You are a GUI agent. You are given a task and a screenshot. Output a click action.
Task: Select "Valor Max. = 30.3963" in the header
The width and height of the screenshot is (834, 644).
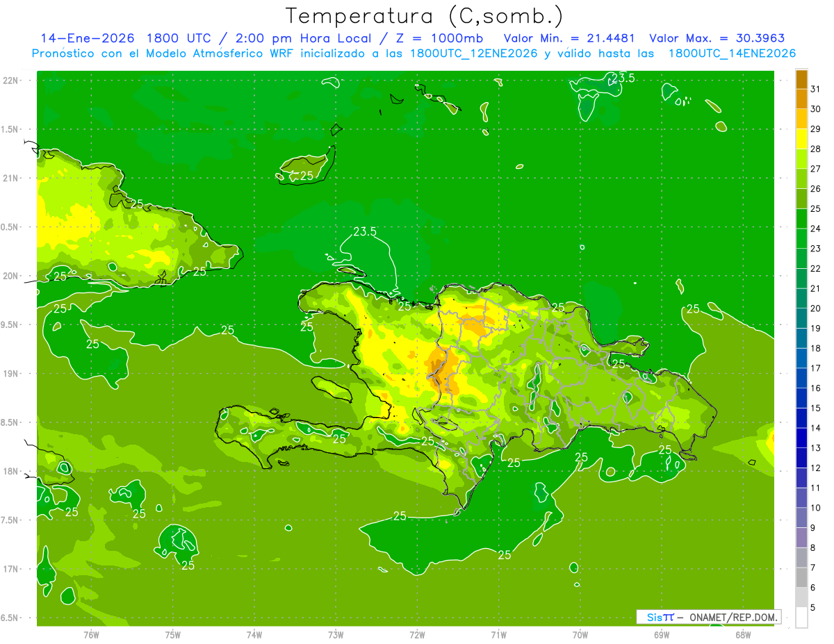pos(717,38)
